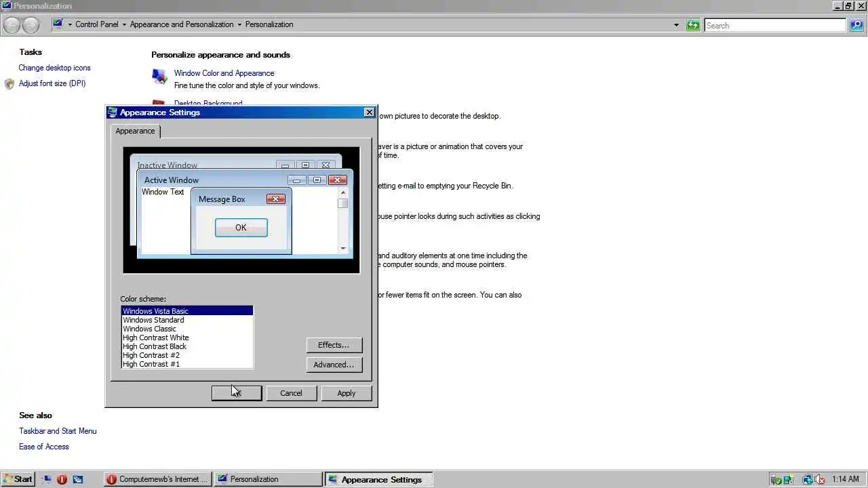The width and height of the screenshot is (868, 488).
Task: Click Safely Remove Hardware tray icon
Action: pos(776,479)
